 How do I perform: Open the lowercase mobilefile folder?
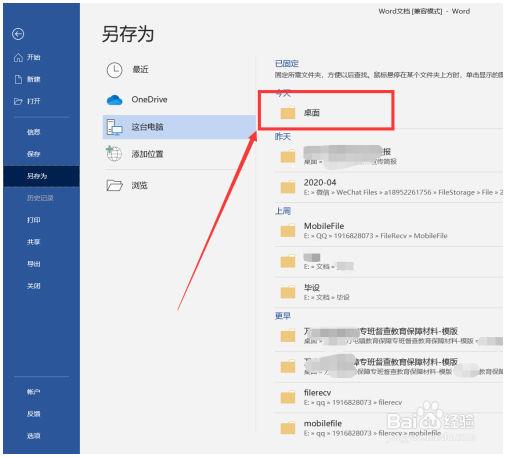tap(389, 428)
